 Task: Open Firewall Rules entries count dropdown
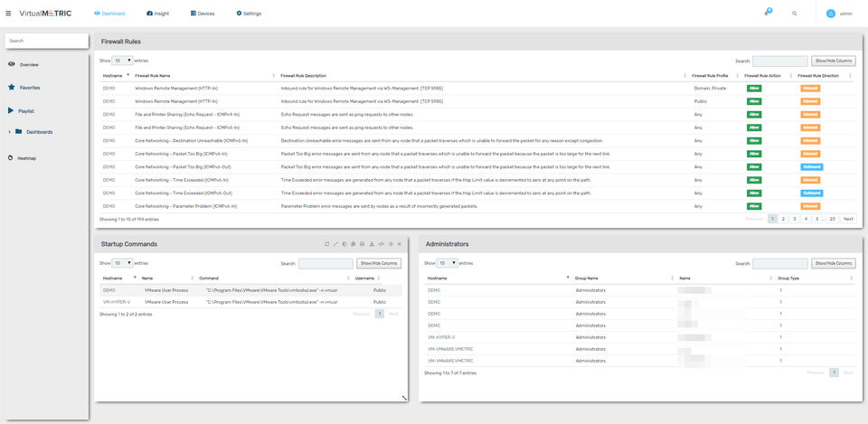[x=122, y=61]
